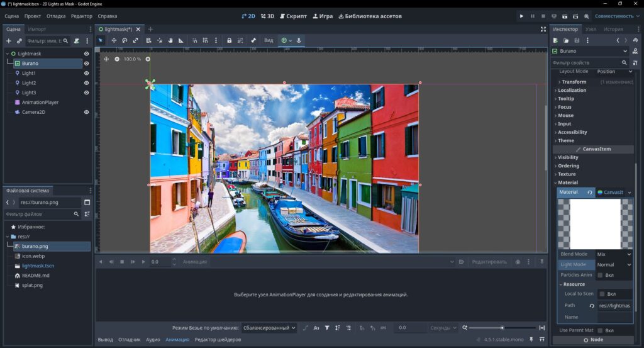The image size is (644, 348).
Task: Open the Blend Mode dropdown
Action: [x=614, y=254]
